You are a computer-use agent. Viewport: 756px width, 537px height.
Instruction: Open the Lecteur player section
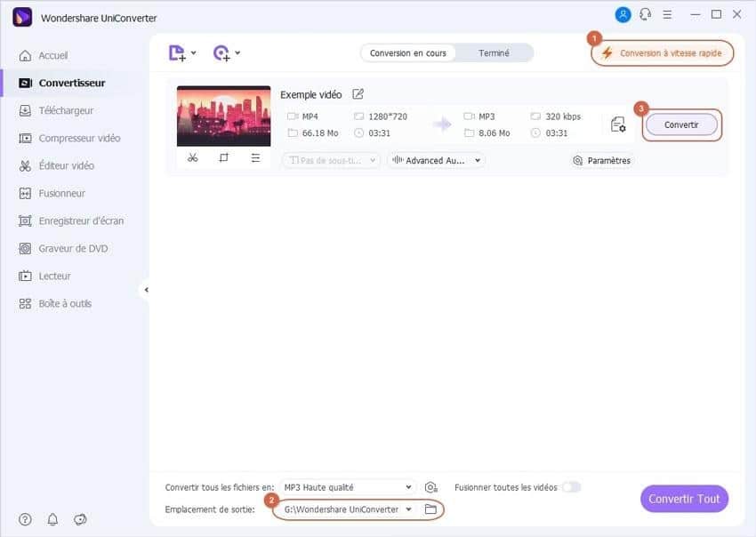tap(44, 277)
